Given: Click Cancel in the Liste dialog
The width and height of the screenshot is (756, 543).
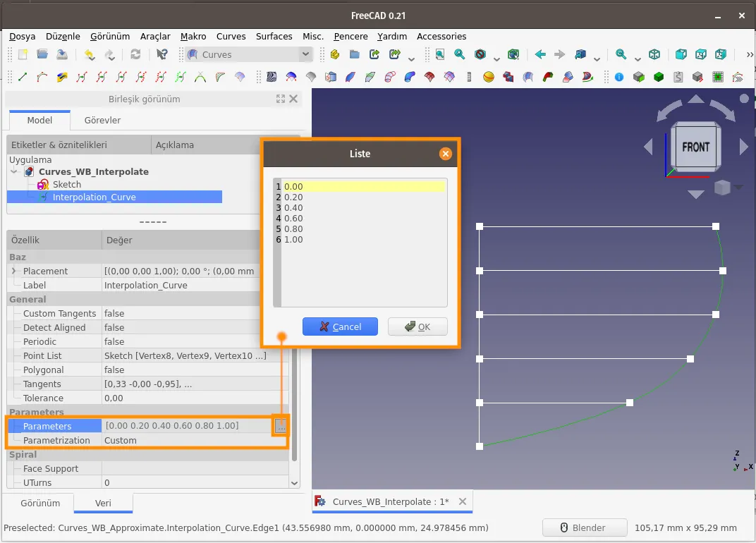Looking at the screenshot, I should point(340,327).
